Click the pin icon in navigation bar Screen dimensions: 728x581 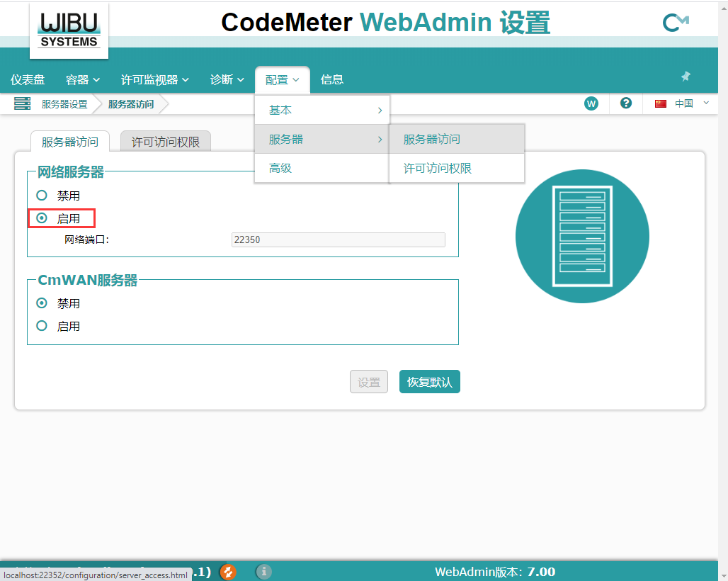click(x=686, y=76)
